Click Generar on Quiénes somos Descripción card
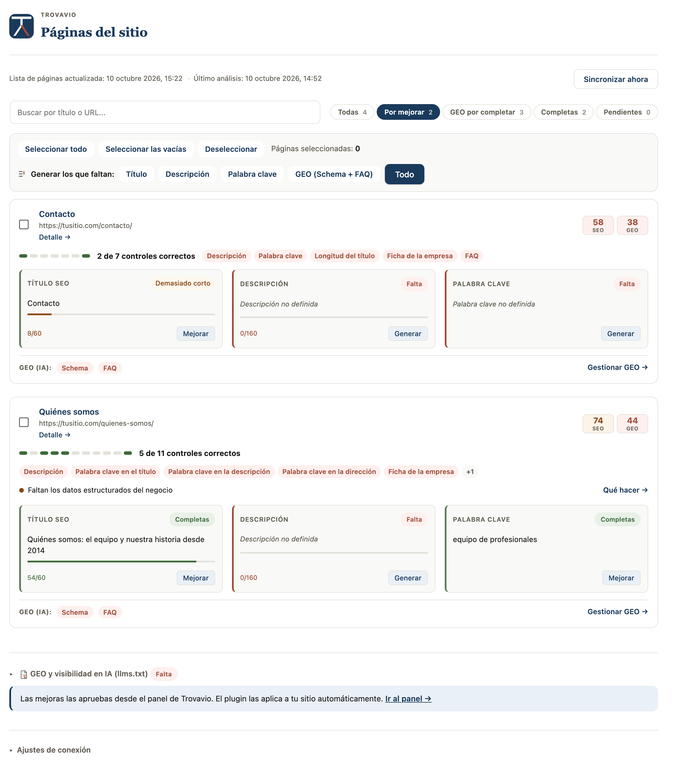The height and width of the screenshot is (784, 686). point(408,578)
